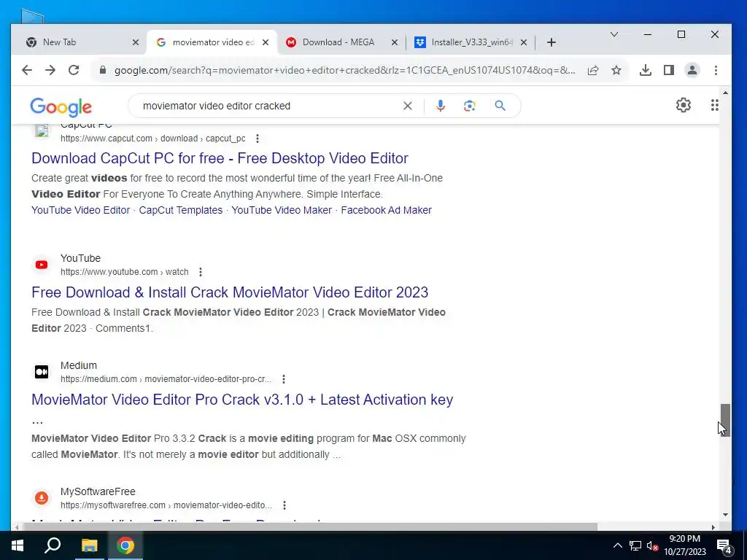Click the Chrome address bar URL
This screenshot has width=747, height=560.
344,71
